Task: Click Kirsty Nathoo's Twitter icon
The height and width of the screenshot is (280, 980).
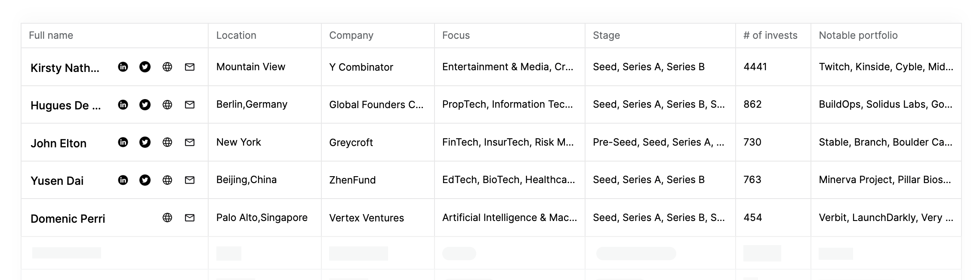Action: (145, 67)
